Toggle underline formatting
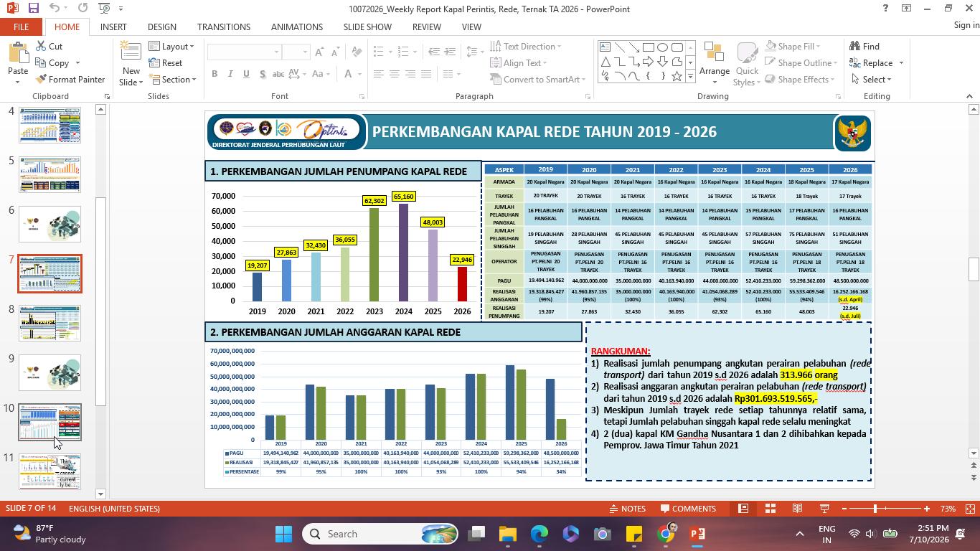 (x=246, y=74)
